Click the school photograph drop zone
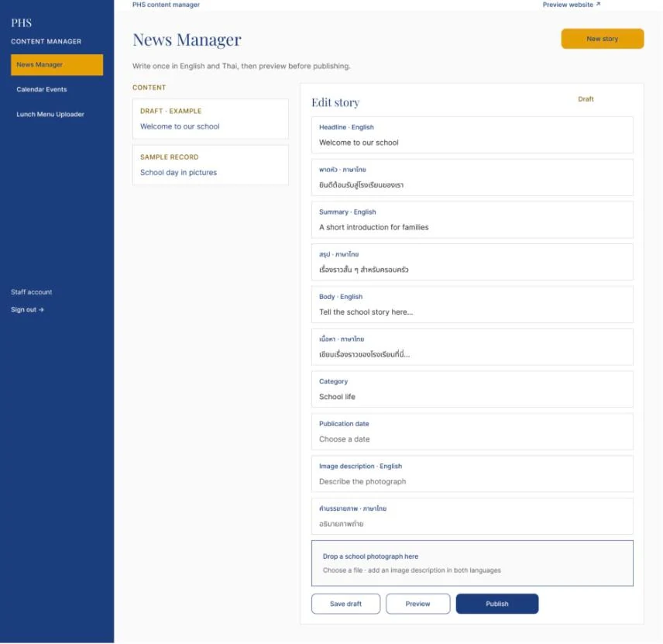This screenshot has height=644, width=663. (x=472, y=563)
